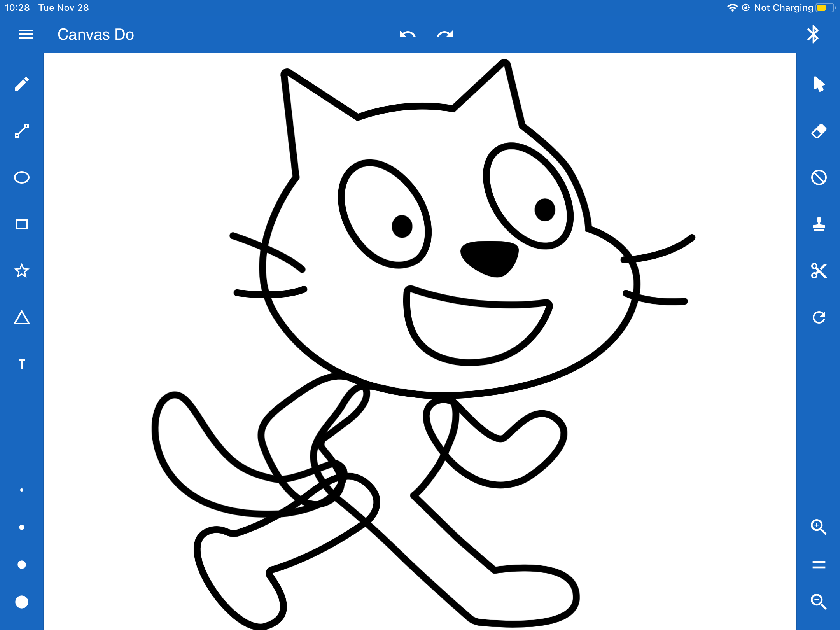Viewport: 840px width, 630px height.
Task: Select the Text tool
Action: coord(22,365)
